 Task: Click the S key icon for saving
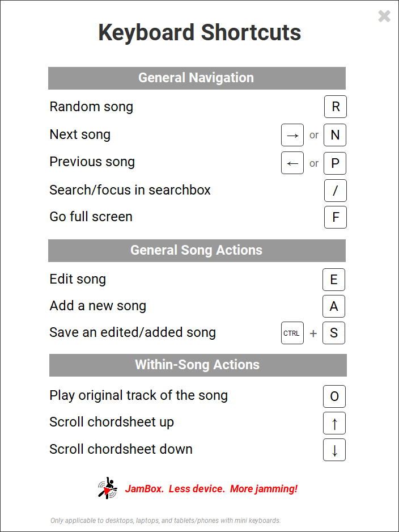tap(334, 333)
